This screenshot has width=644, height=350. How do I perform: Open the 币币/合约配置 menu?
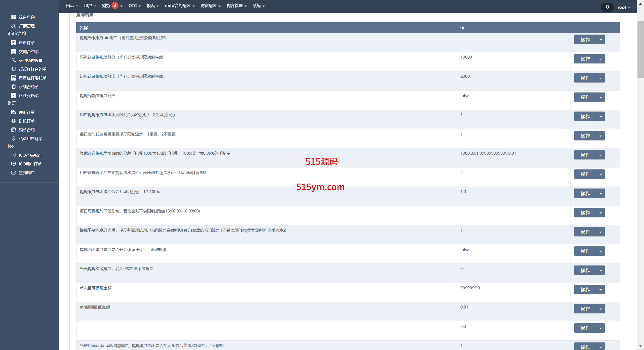click(x=180, y=6)
